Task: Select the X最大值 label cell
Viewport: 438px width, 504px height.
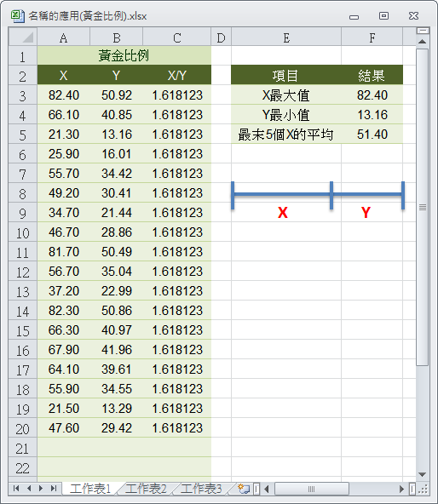Action: pos(286,94)
